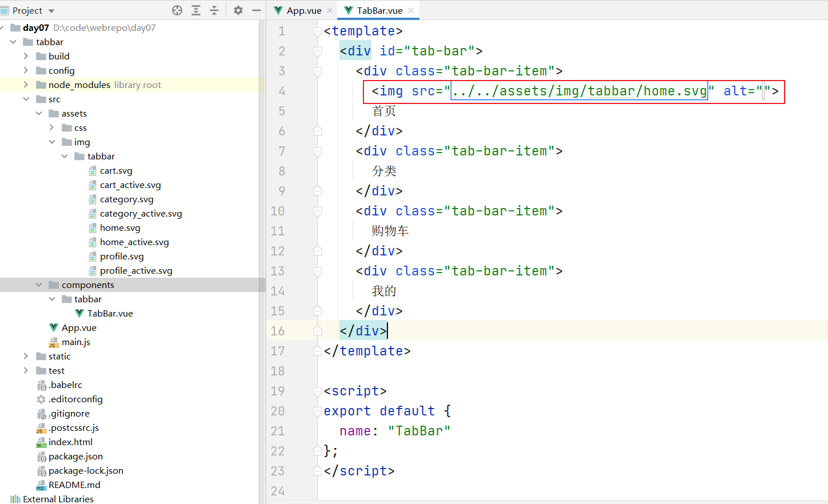Collapse the top-level tabbar folder
The height and width of the screenshot is (504, 828).
click(13, 42)
